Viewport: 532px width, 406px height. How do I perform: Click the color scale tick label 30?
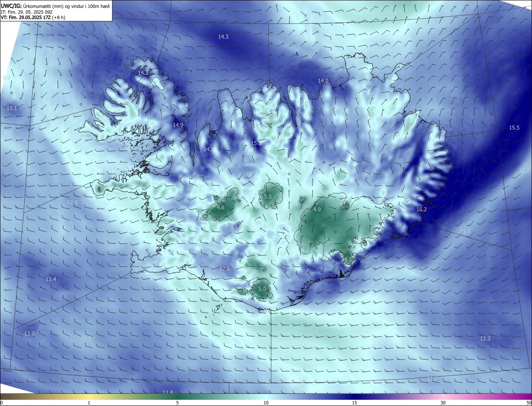(443, 403)
